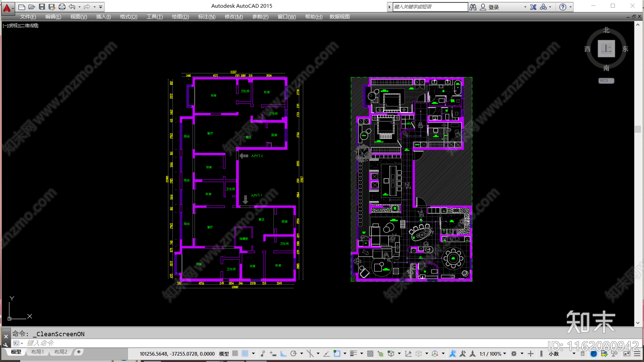
Task: Click the coordinates readout 101256.5648
Action: coord(177,354)
